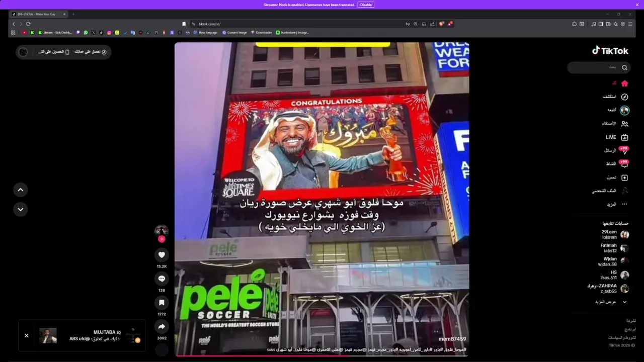Open the More (المزيد) three-dots menu

617,204
